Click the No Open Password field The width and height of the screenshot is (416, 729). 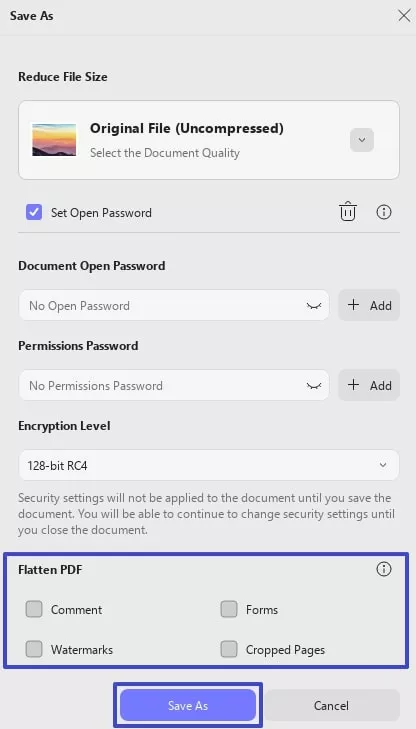click(174, 305)
